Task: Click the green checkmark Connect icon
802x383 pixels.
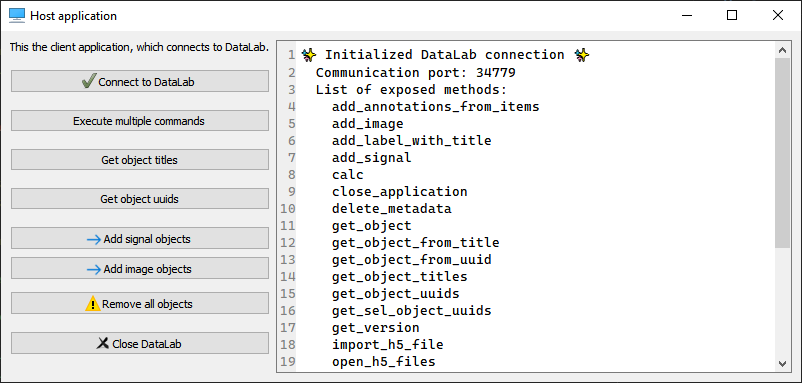Action: [x=89, y=81]
